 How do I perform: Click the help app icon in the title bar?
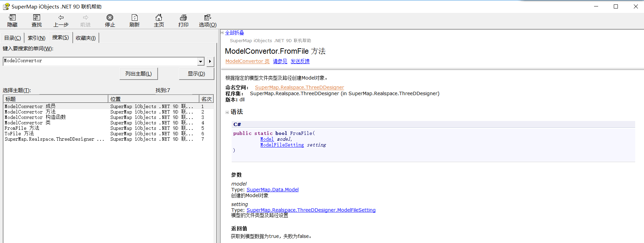pyautogui.click(x=6, y=6)
